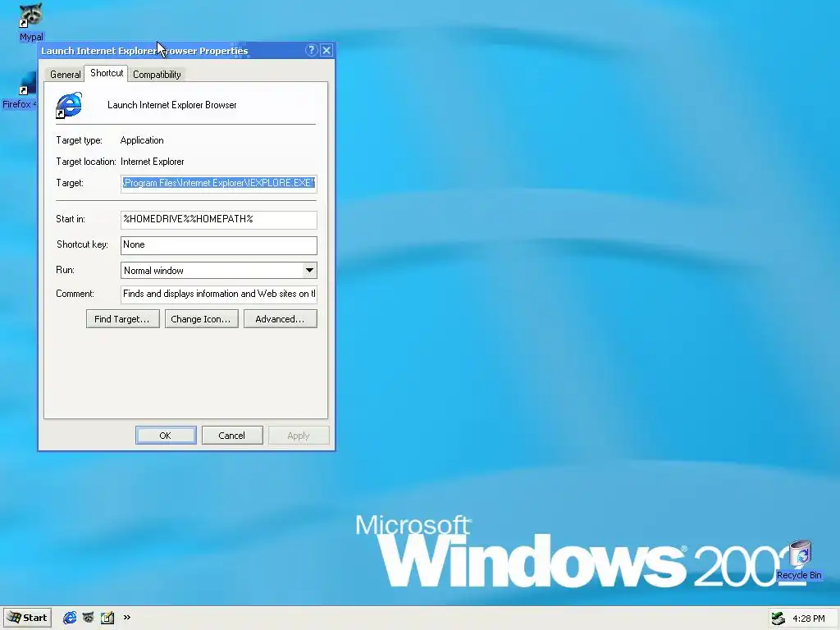Click the Find Target button

pos(123,319)
